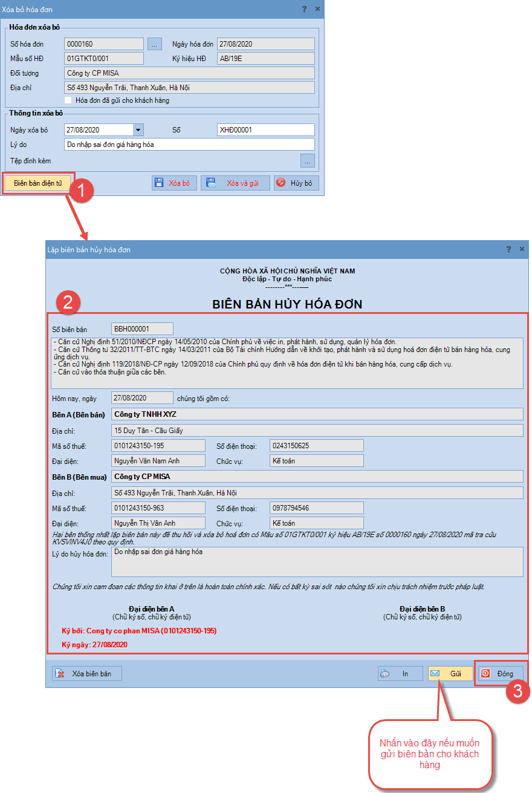Click the Lý do hủy hóa đơn textbox
This screenshot has width=532, height=793.
click(317, 562)
